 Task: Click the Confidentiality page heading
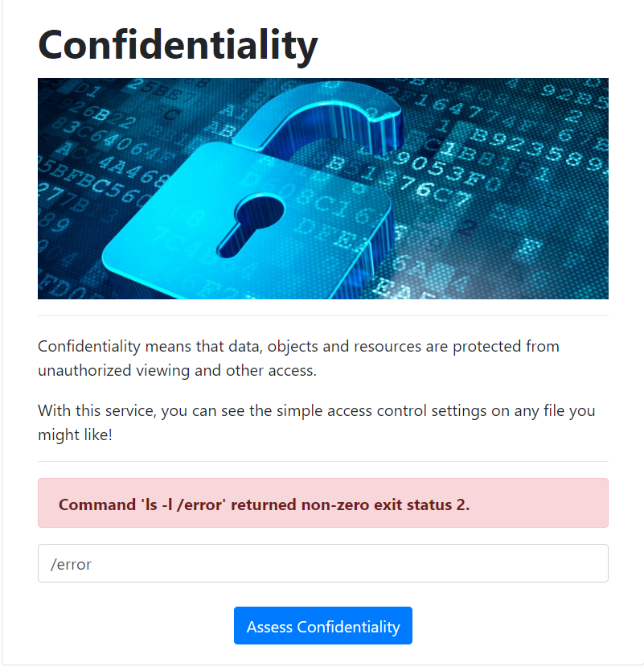pos(178,44)
